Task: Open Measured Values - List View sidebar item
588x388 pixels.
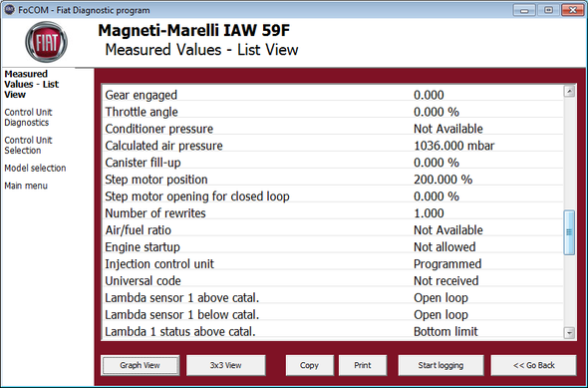Action: (x=32, y=84)
